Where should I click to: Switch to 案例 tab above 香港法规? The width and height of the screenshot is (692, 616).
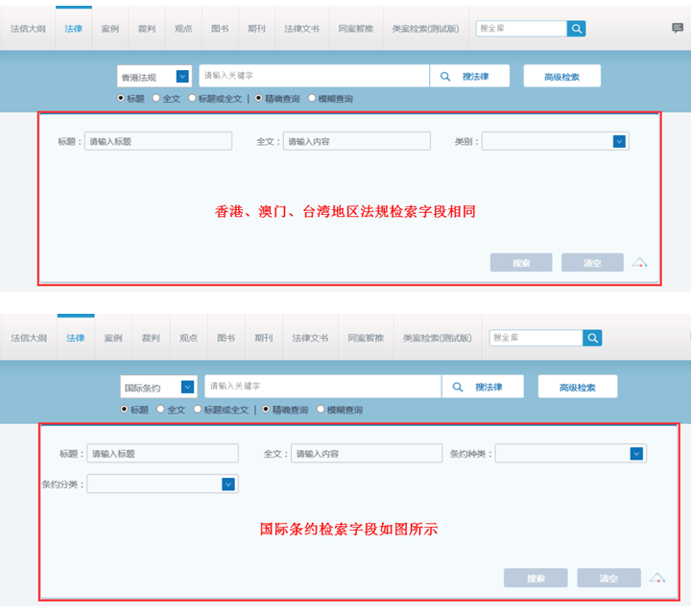110,29
